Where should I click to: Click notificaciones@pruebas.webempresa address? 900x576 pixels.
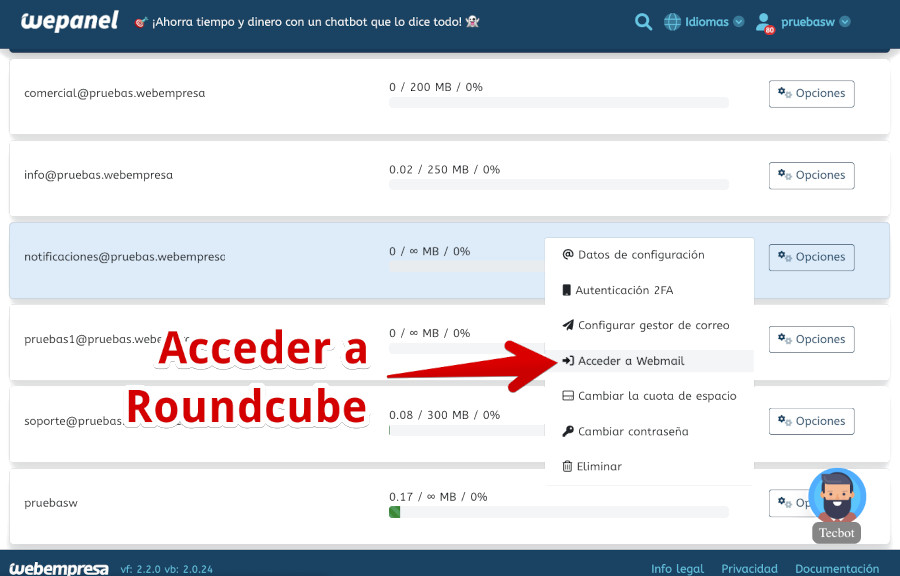125,257
